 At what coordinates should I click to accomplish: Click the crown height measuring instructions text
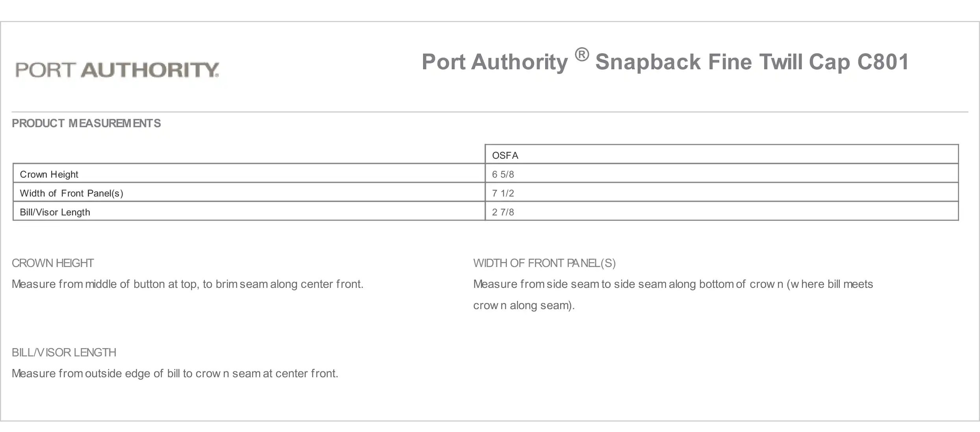pos(187,284)
